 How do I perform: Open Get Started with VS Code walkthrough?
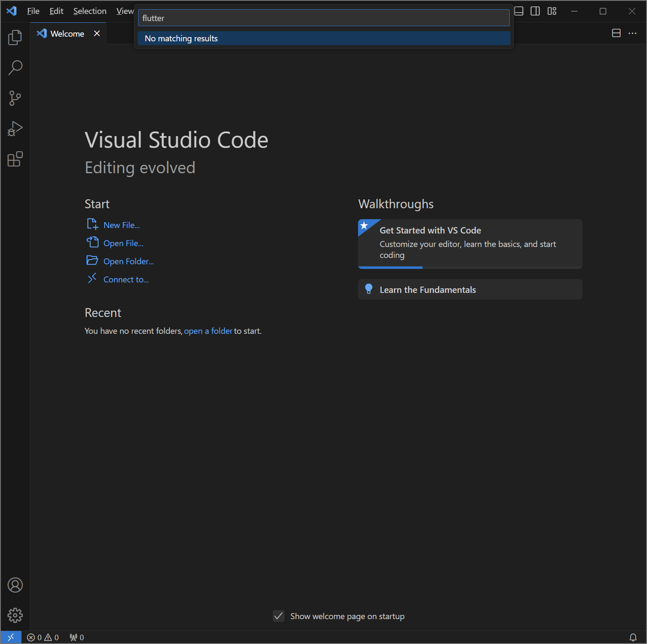click(x=470, y=244)
